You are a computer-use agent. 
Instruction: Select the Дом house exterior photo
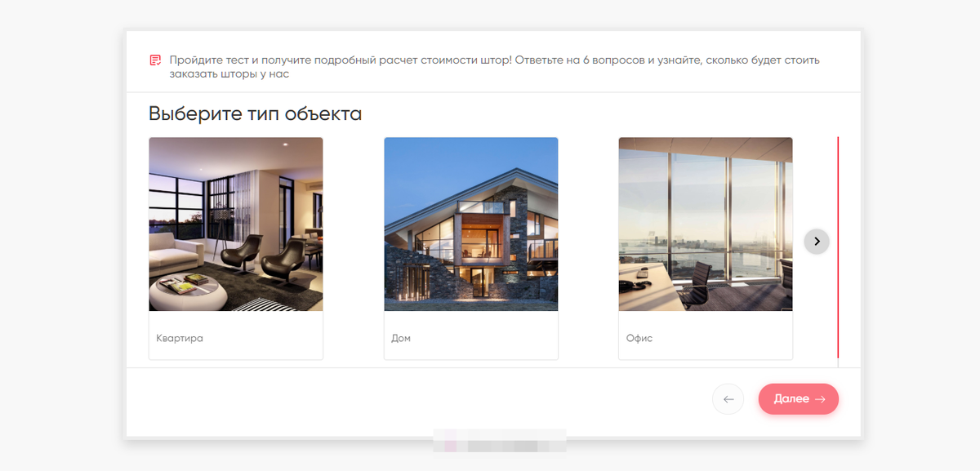click(x=471, y=224)
